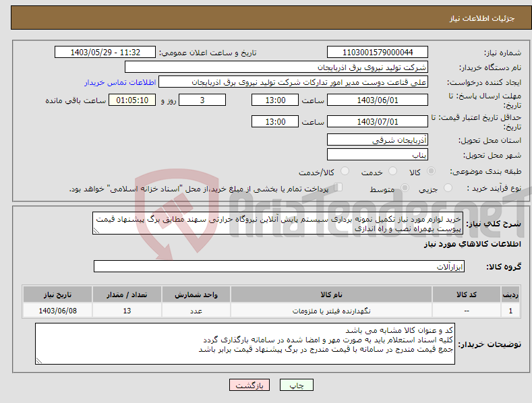The height and width of the screenshot is (403, 532).
Task: Click the province field آذربایجان شرقی
Action: (378, 139)
